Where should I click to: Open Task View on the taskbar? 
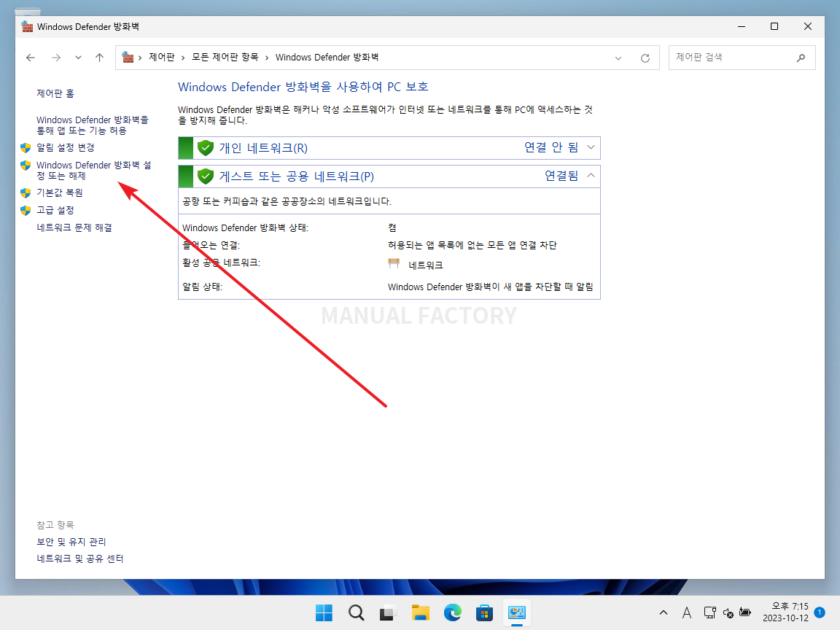click(x=388, y=612)
